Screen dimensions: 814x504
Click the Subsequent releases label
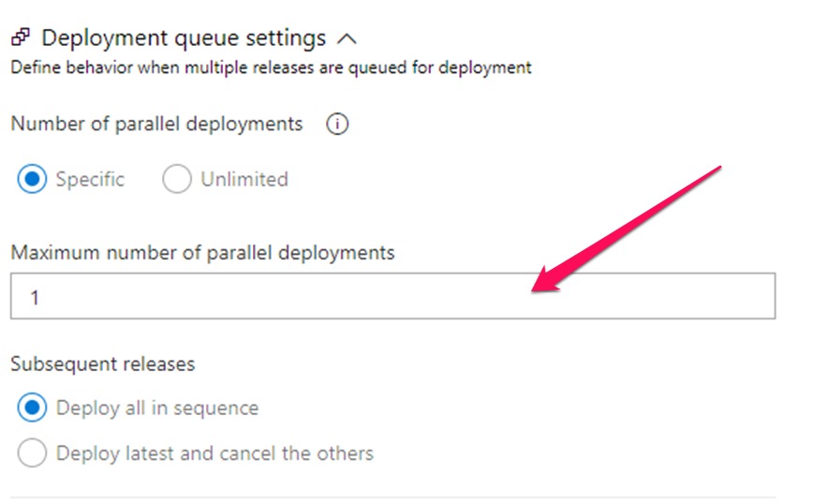click(x=103, y=363)
